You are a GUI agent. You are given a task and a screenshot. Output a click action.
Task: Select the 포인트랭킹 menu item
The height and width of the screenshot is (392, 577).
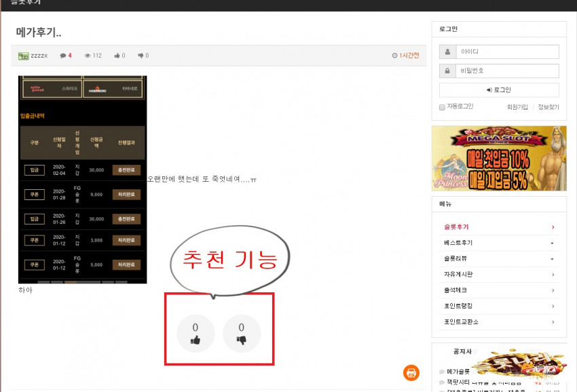point(499,306)
